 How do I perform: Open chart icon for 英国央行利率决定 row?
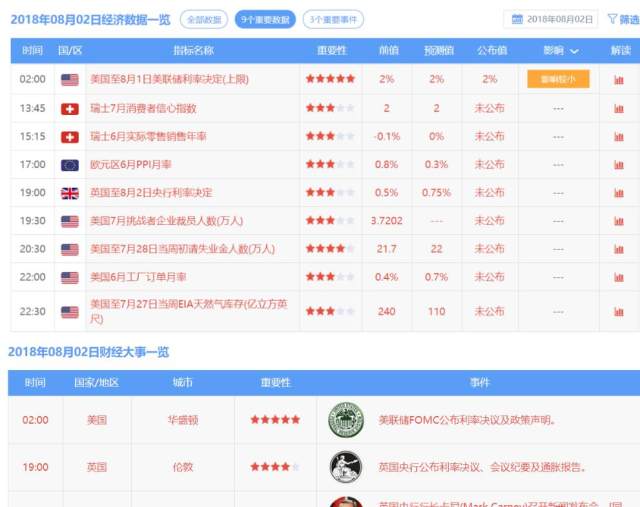[x=619, y=193]
